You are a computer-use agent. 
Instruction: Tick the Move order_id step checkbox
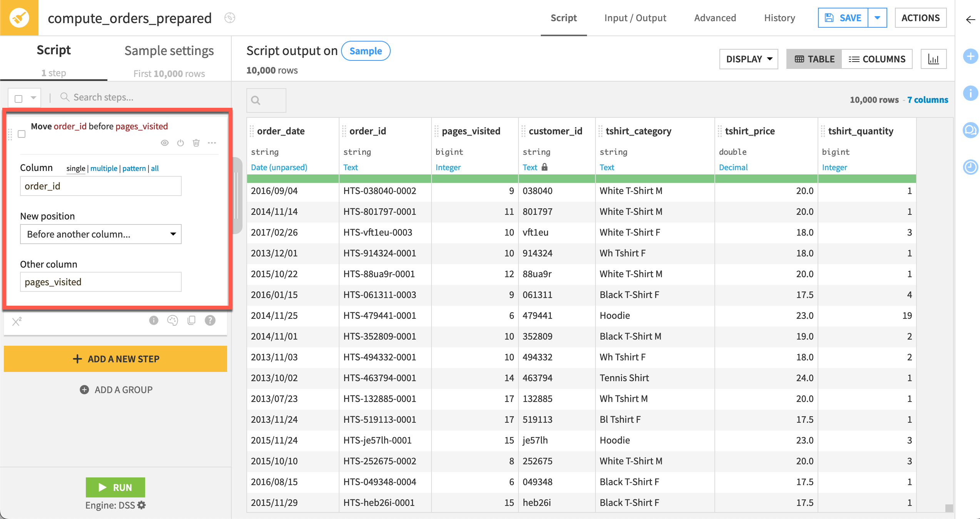click(22, 134)
